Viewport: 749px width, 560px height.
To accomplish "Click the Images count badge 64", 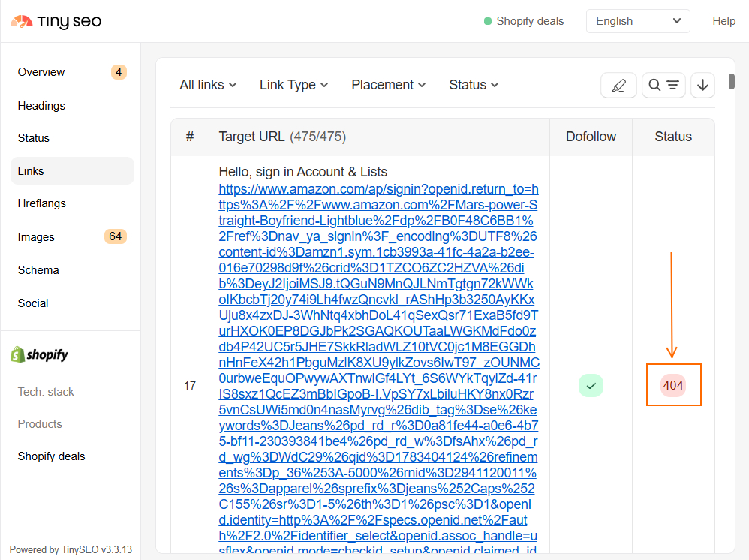I will (x=115, y=236).
